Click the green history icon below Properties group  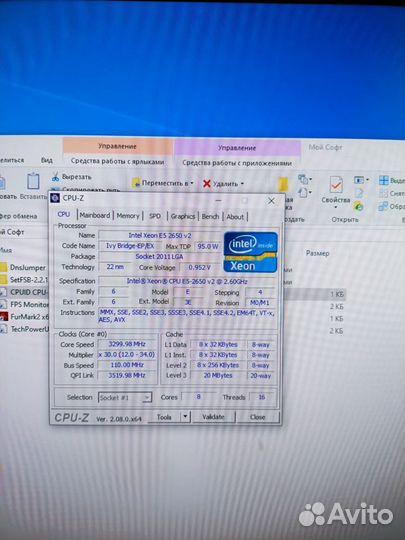[x=358, y=206]
